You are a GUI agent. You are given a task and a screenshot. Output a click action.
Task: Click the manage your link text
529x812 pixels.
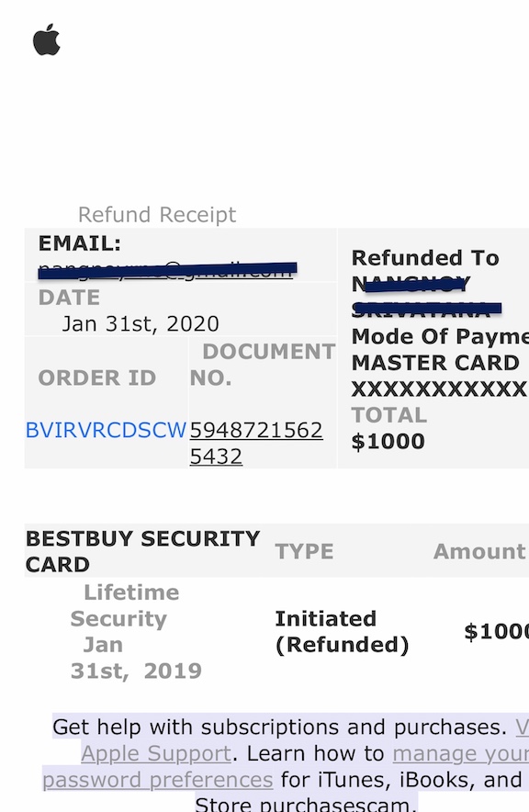pos(460,753)
